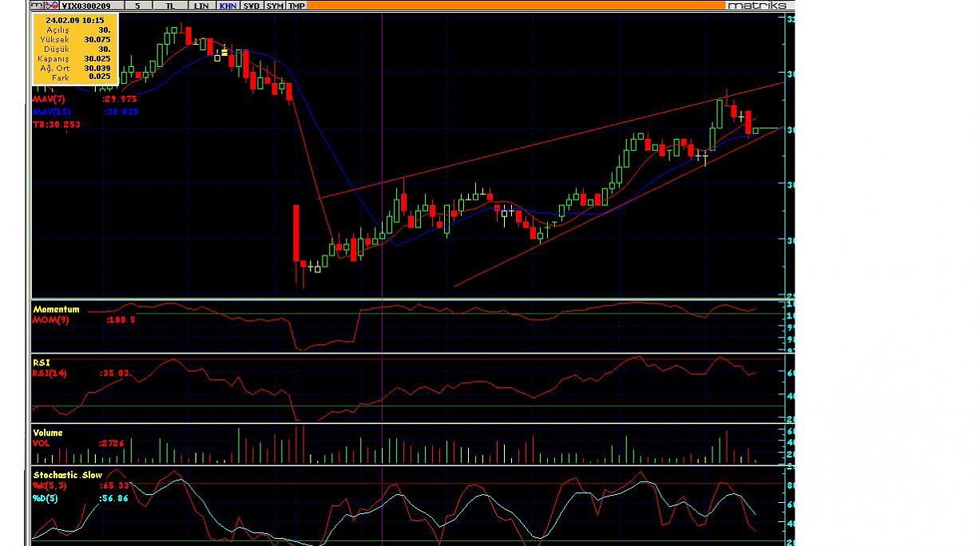This screenshot has width=980, height=546.
Task: Toggle the SVD option in toolbar
Action: (x=252, y=5)
